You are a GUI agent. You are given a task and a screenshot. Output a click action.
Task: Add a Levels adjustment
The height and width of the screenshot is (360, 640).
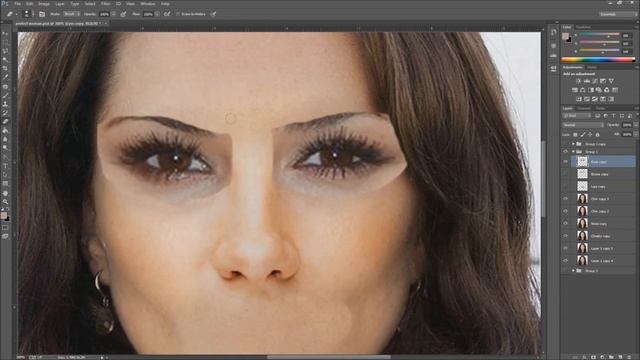click(587, 81)
